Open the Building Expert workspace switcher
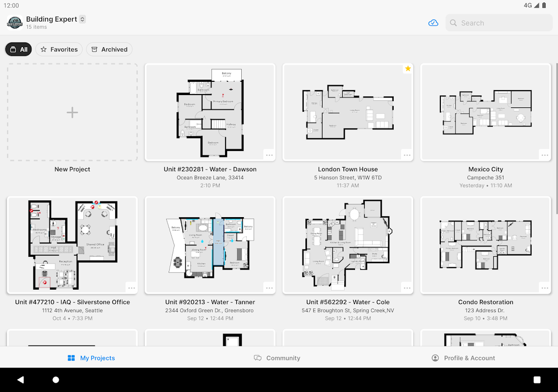 point(82,19)
